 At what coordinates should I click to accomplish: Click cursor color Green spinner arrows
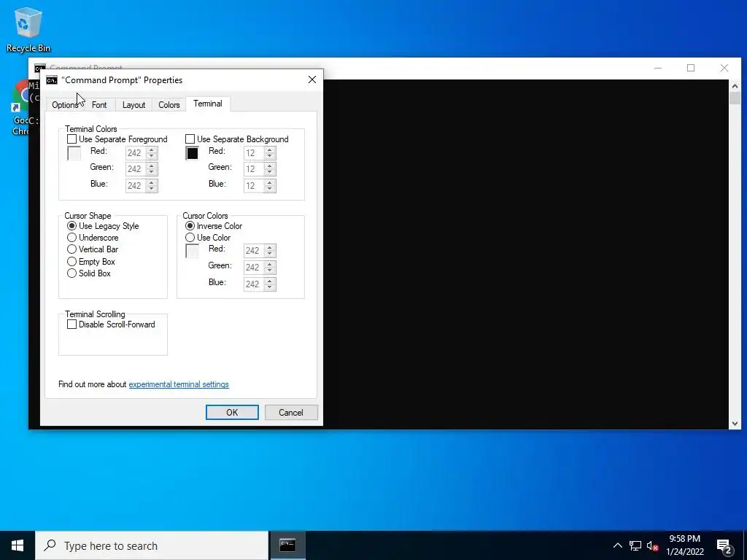270,267
